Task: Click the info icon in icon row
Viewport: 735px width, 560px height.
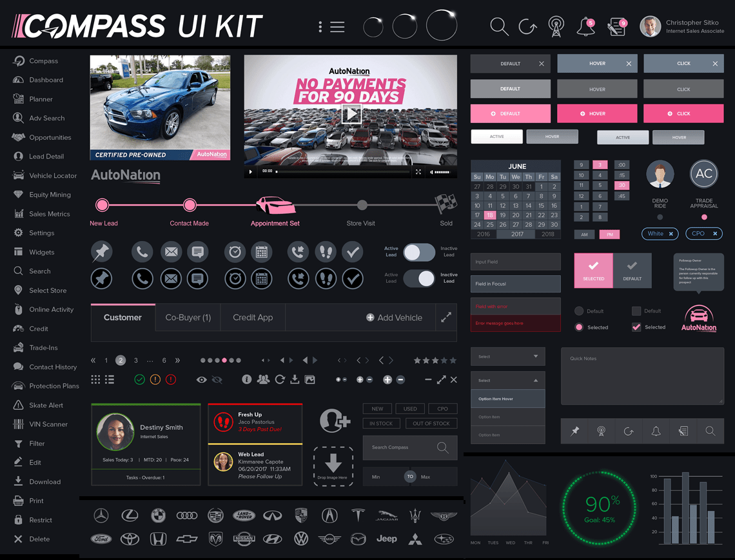Action: click(246, 379)
